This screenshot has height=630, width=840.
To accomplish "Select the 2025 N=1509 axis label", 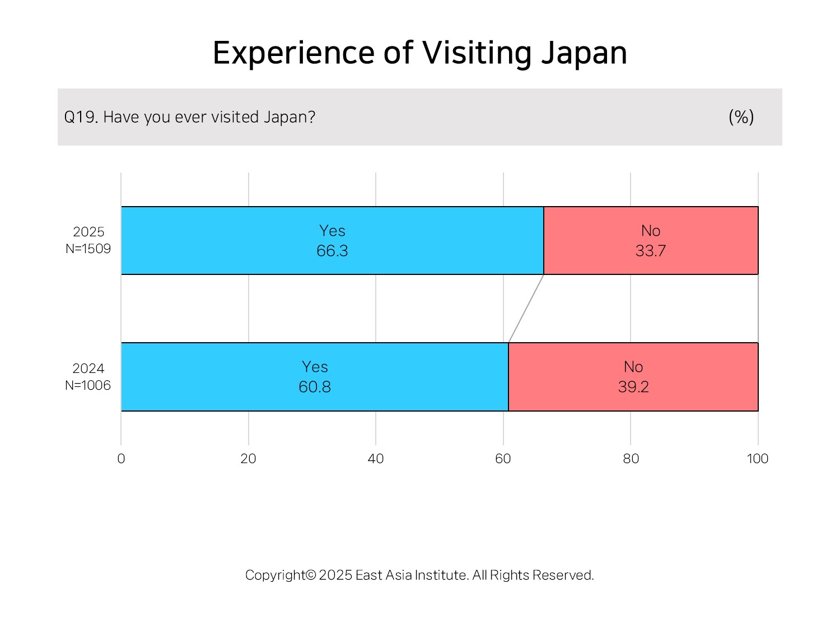I will pos(88,240).
